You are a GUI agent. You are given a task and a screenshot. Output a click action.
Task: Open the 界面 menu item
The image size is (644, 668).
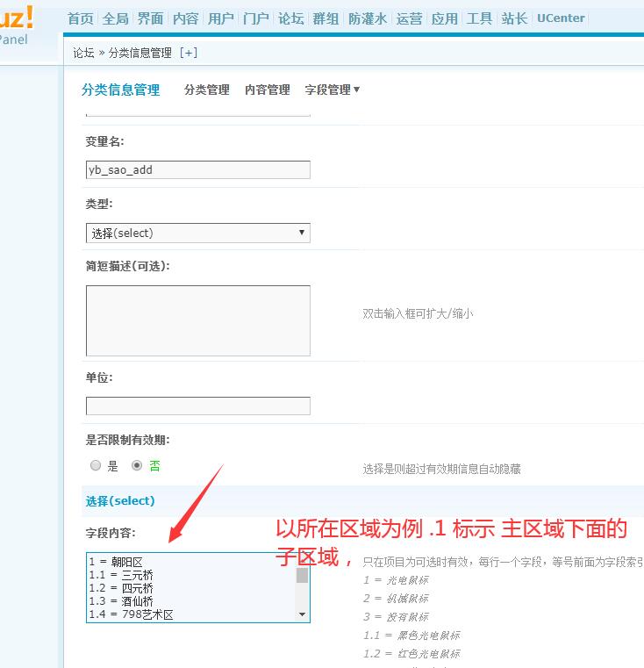point(150,18)
